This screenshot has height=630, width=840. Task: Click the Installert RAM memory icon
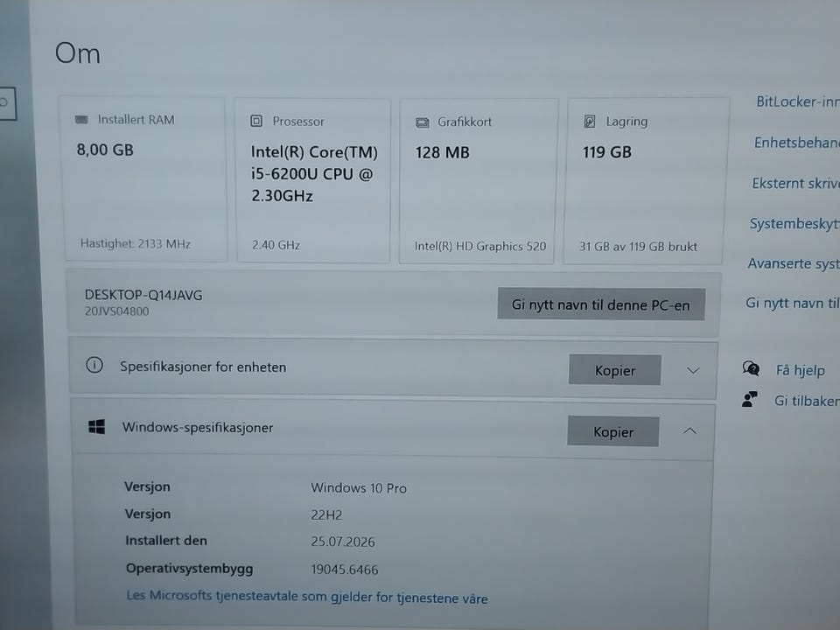[81, 120]
